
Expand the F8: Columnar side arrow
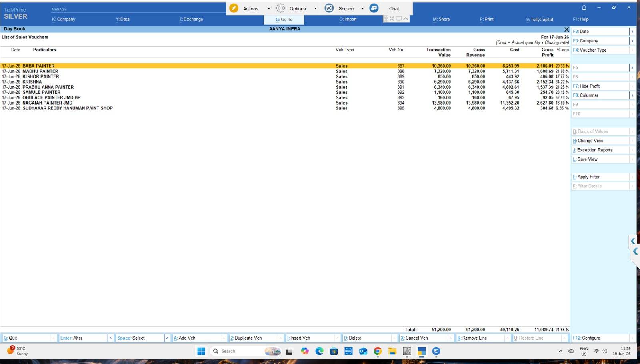632,95
